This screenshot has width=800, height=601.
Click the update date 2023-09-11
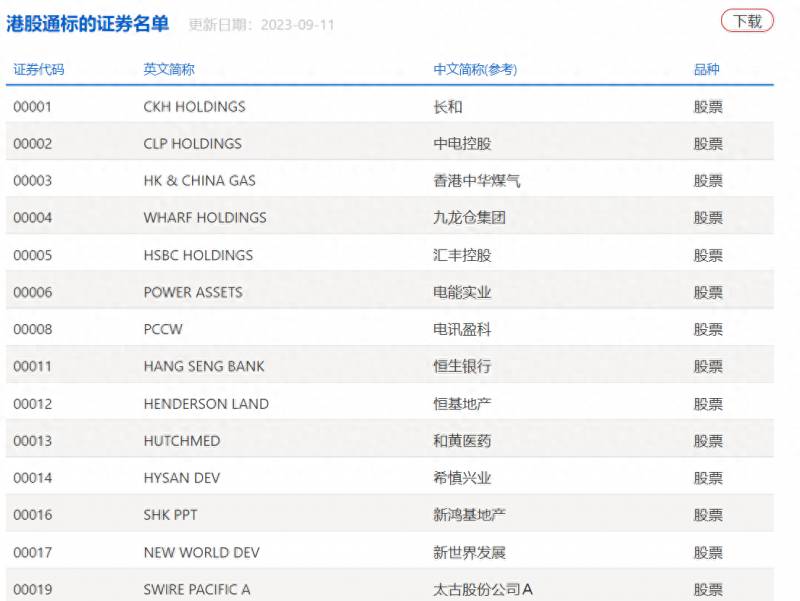point(297,25)
